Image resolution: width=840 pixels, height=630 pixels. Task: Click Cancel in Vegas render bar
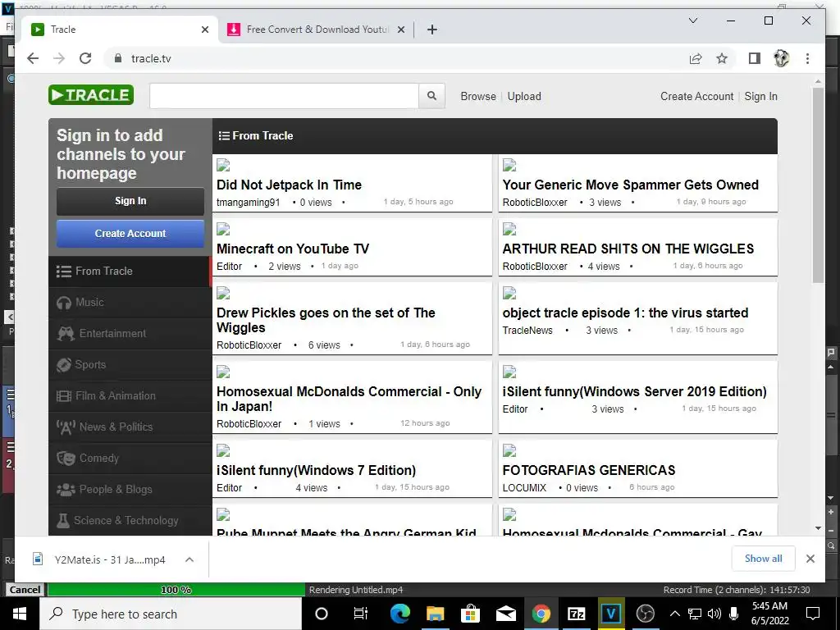25,589
